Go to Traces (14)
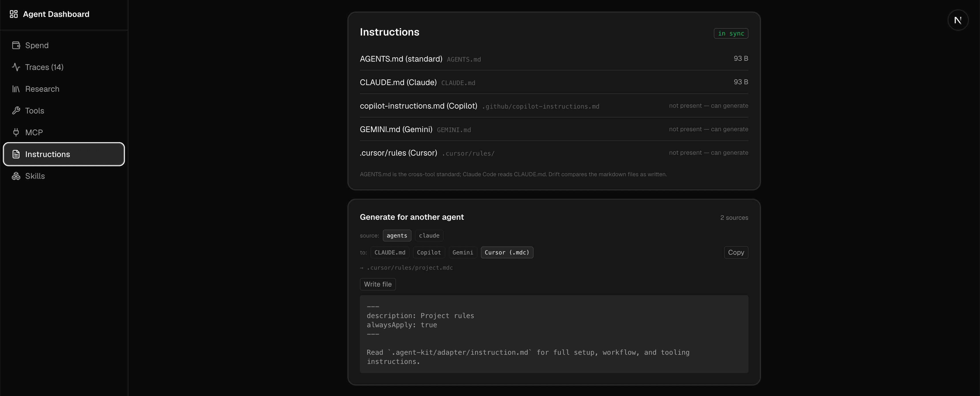The image size is (980, 396). click(x=64, y=67)
